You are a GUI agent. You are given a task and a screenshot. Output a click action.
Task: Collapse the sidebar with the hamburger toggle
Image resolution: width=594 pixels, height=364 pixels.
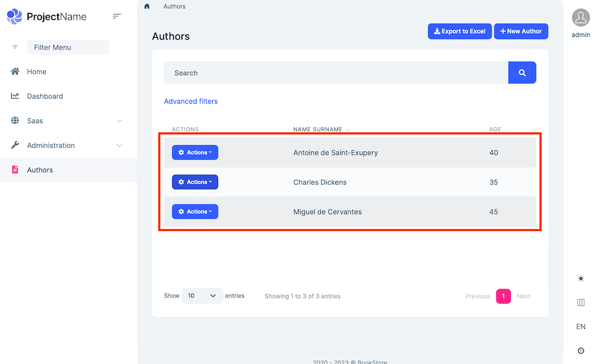point(117,17)
